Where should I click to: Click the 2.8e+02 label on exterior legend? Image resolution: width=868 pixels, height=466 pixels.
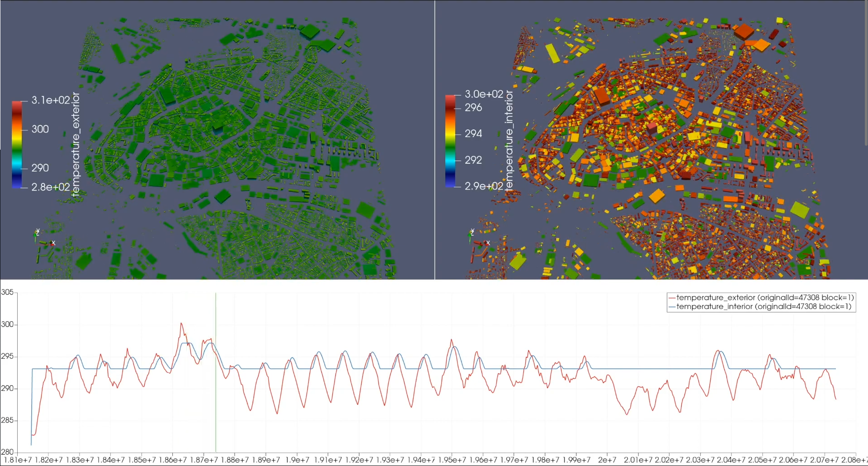51,187
